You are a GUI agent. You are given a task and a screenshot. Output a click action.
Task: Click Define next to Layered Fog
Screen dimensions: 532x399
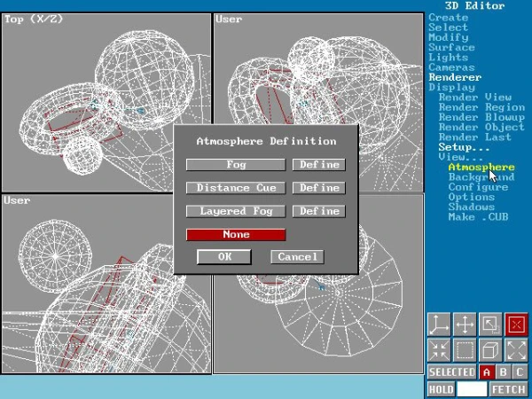(x=319, y=211)
